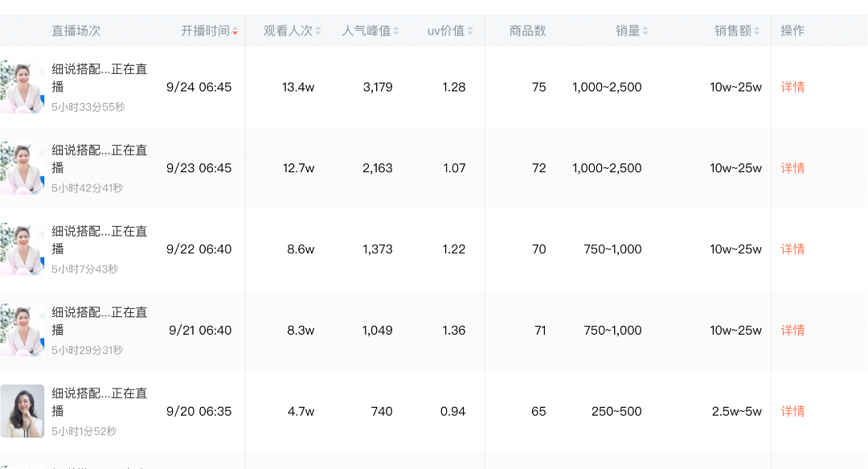
Task: Sort table by 观看人次 icon
Action: [318, 31]
